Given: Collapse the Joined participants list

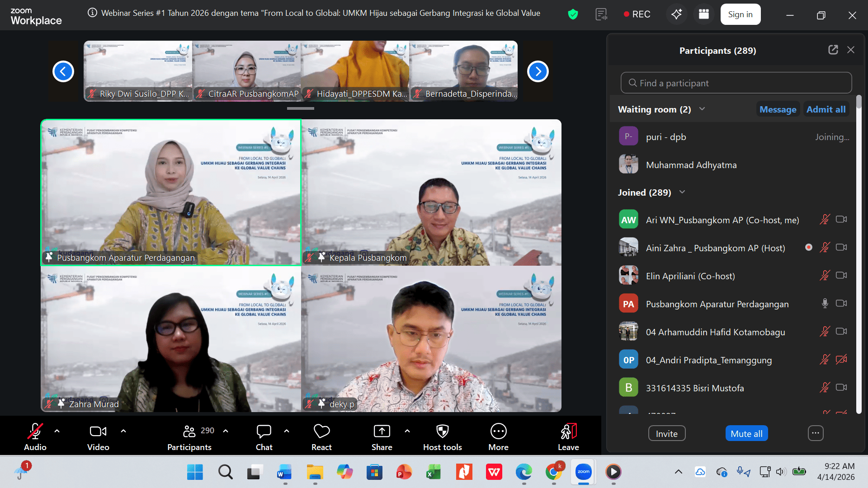Looking at the screenshot, I should (x=682, y=192).
